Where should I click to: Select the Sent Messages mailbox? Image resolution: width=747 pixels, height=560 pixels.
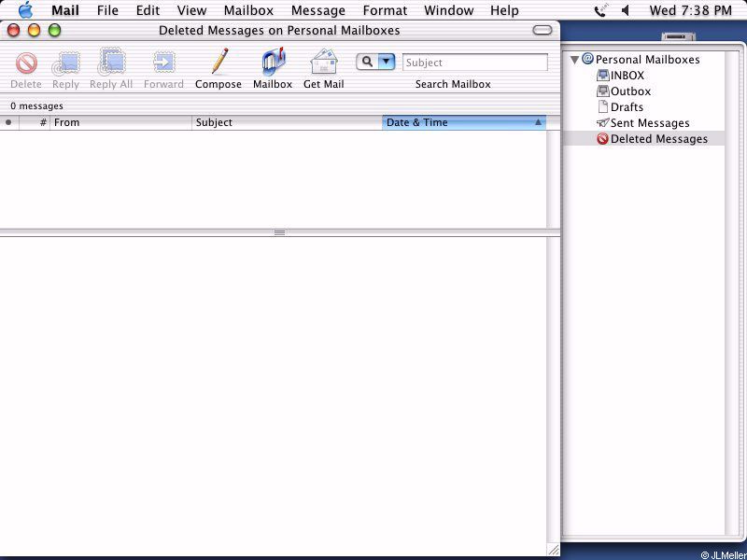coord(643,123)
